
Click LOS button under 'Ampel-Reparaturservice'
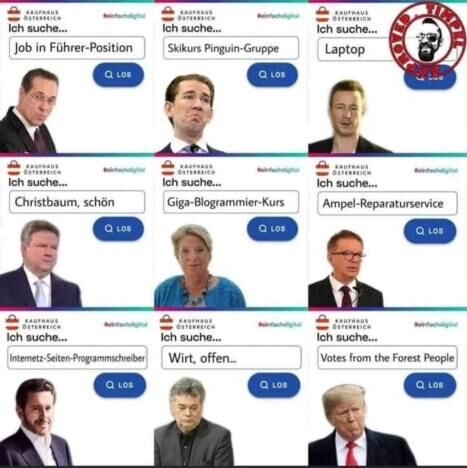(x=430, y=231)
